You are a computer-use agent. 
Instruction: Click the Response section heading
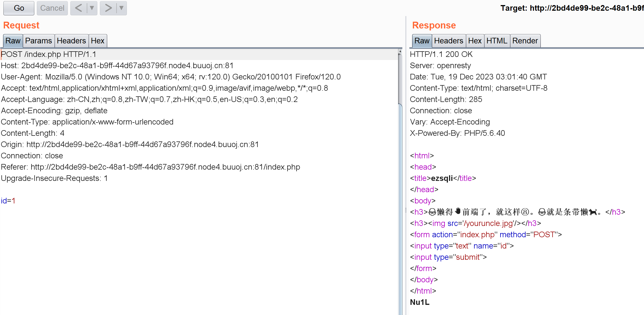[434, 25]
